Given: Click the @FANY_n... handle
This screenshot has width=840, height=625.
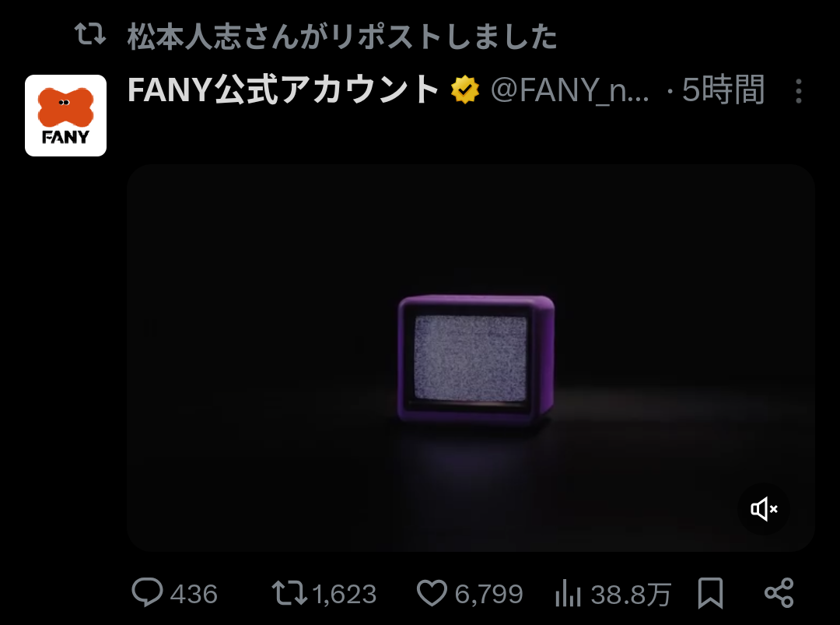Looking at the screenshot, I should [570, 90].
